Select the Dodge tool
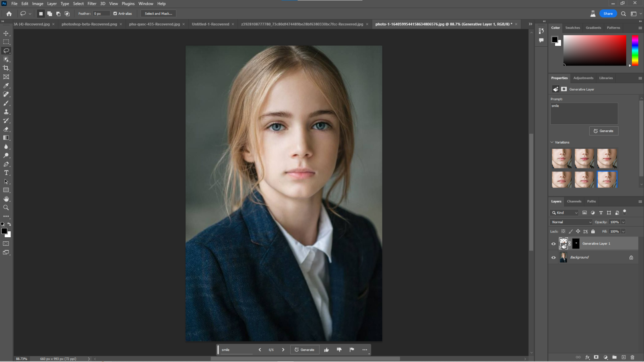Viewport: 644px width, 362px height. pyautogui.click(x=6, y=155)
